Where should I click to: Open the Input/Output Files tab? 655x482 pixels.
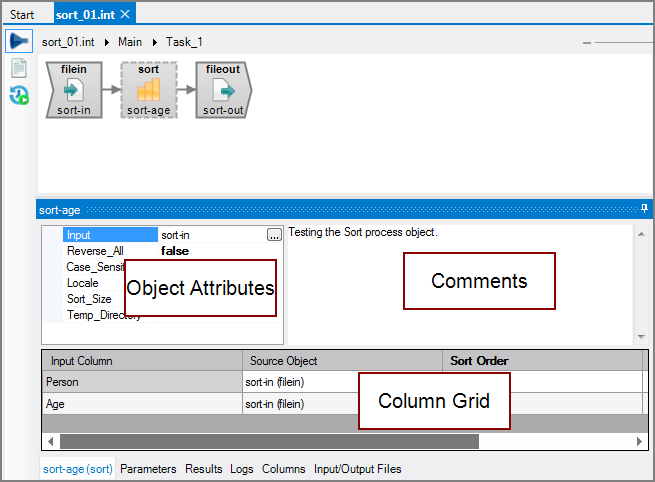(x=357, y=468)
